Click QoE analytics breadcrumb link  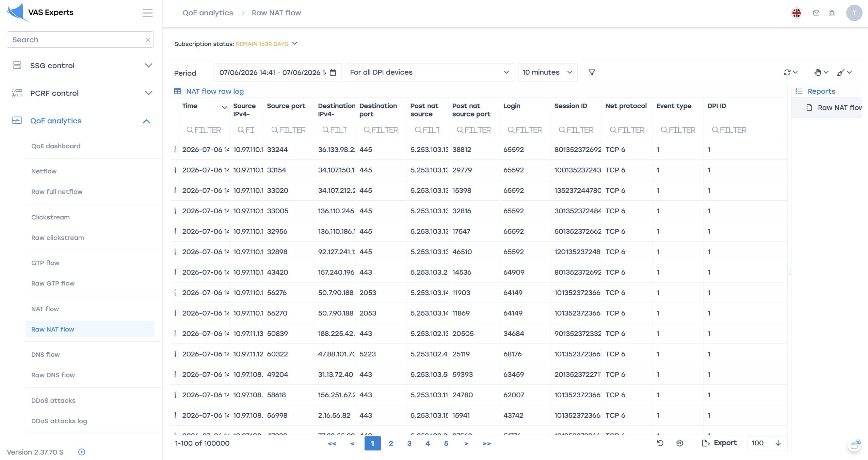(208, 13)
